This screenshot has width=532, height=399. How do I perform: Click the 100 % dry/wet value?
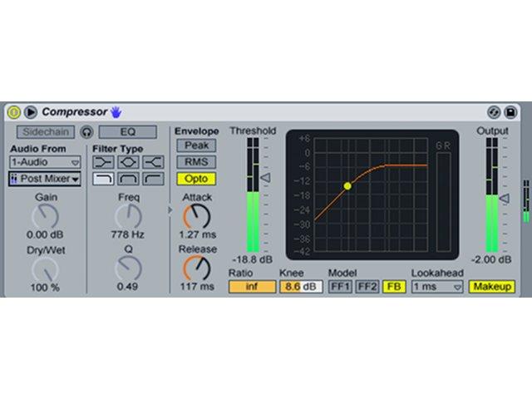pos(45,288)
